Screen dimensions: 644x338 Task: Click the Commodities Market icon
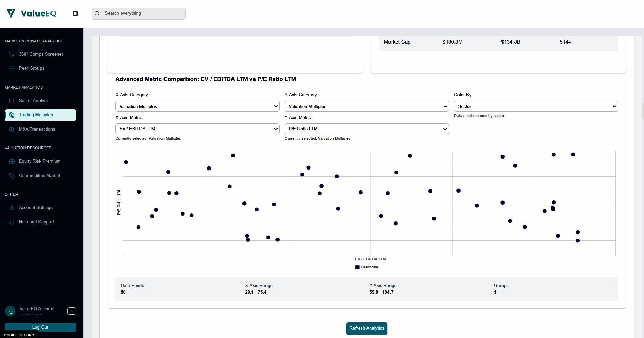click(x=12, y=176)
